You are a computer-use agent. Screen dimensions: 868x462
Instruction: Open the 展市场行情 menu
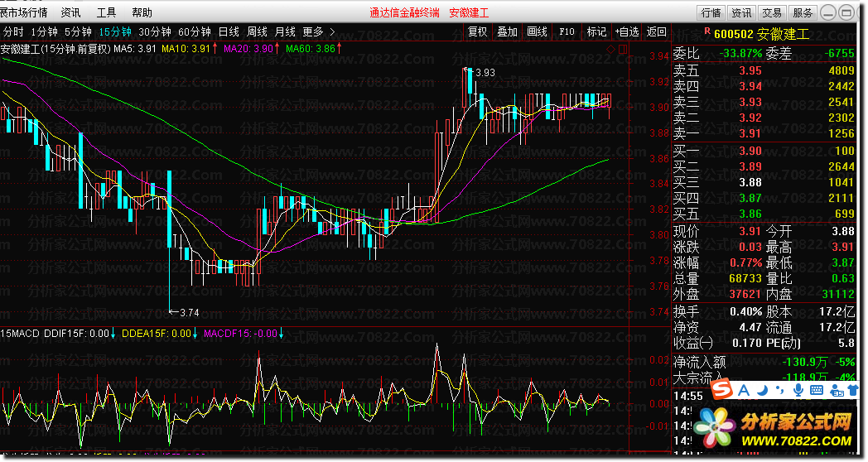click(24, 12)
